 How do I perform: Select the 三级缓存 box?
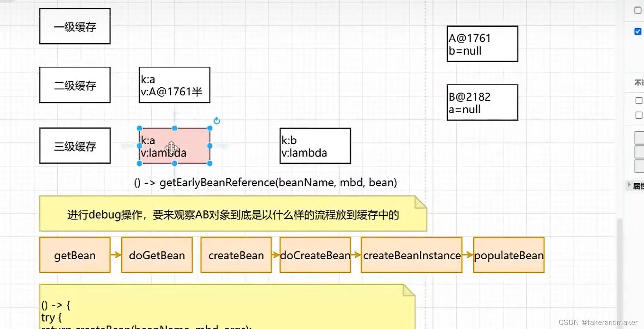pos(75,146)
